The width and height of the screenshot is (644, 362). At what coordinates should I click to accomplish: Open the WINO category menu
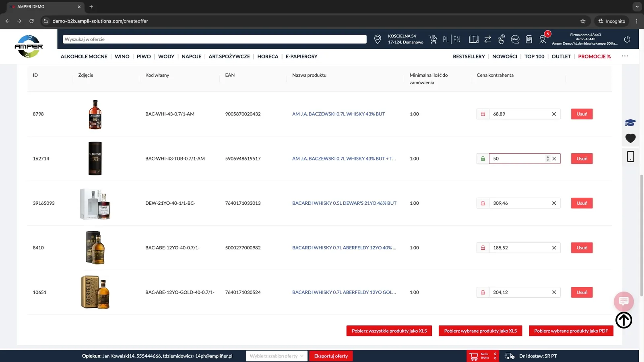[122, 57]
